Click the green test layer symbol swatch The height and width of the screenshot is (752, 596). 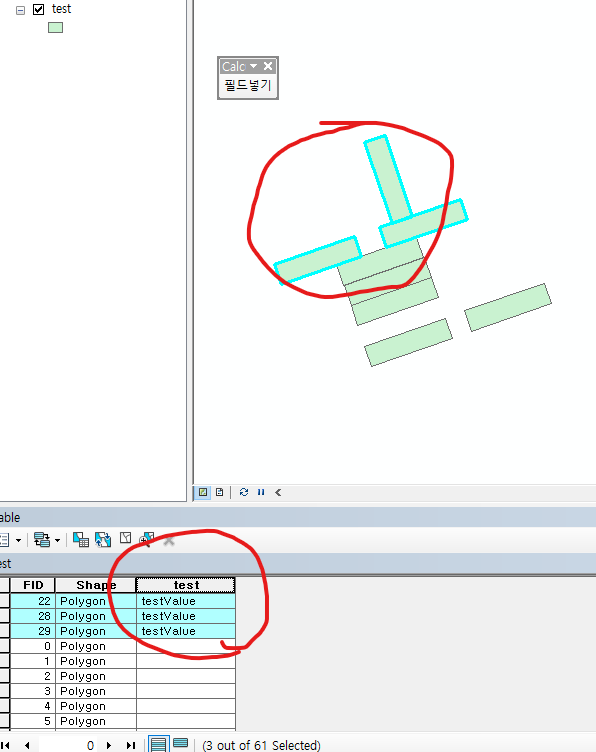55,28
